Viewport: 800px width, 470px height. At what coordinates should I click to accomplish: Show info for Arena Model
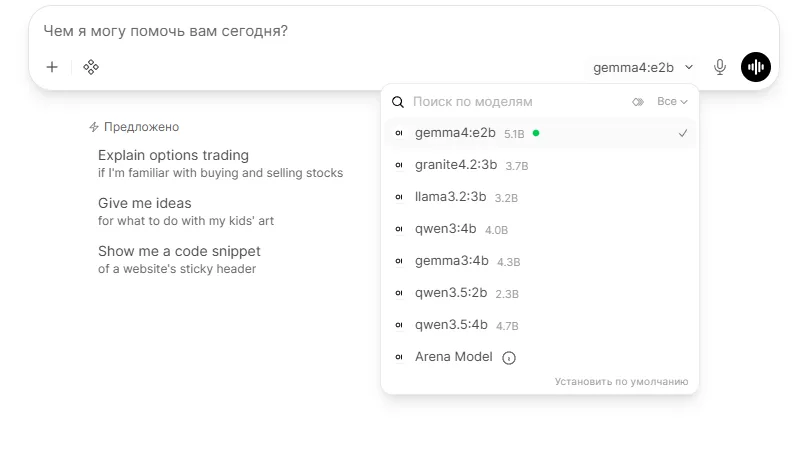(509, 358)
